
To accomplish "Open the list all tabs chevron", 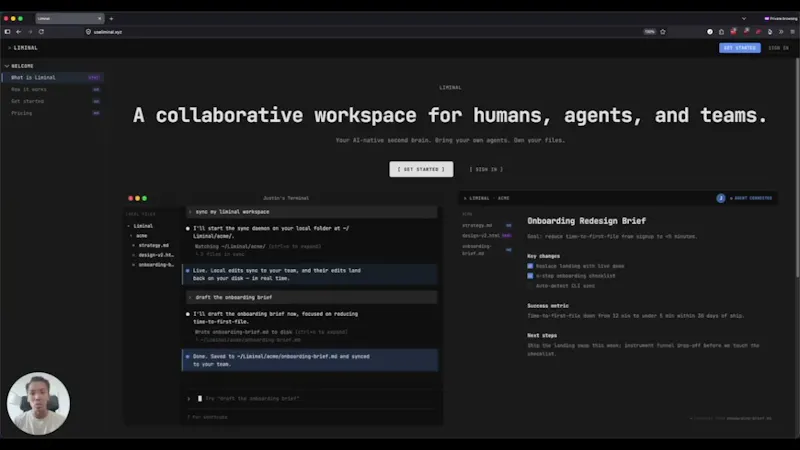I will 744,19.
